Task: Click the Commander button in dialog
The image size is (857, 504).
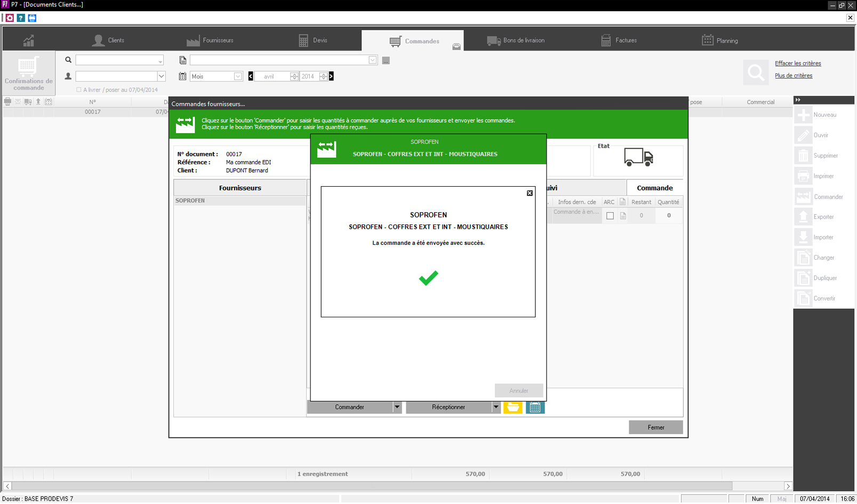Action: (x=349, y=407)
